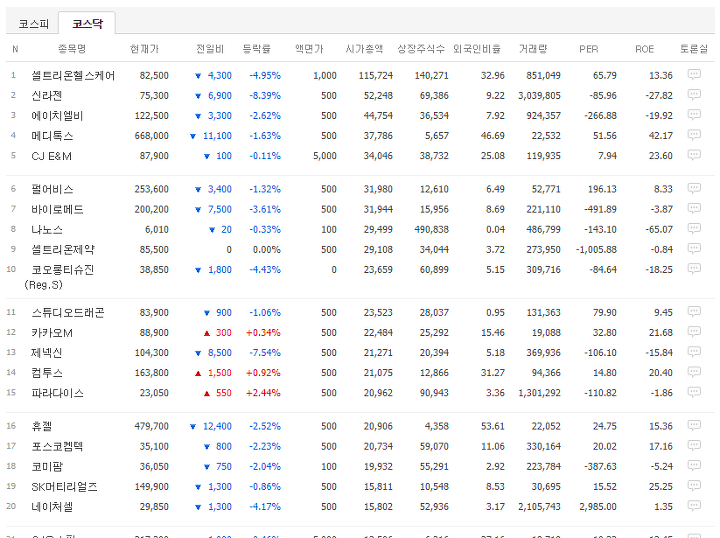Open discussion board icon for 나노스
720x538 pixels.
[694, 228]
